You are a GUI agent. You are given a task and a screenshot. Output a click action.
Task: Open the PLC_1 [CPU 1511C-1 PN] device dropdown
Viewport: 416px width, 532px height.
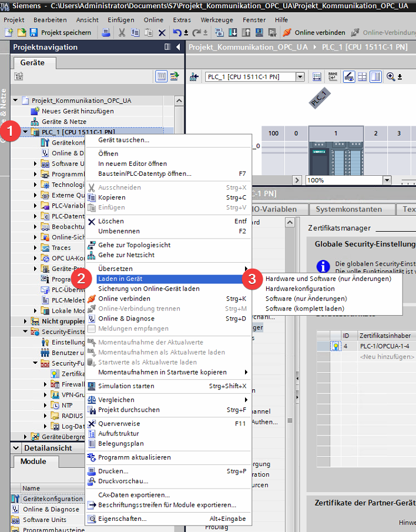(300, 76)
